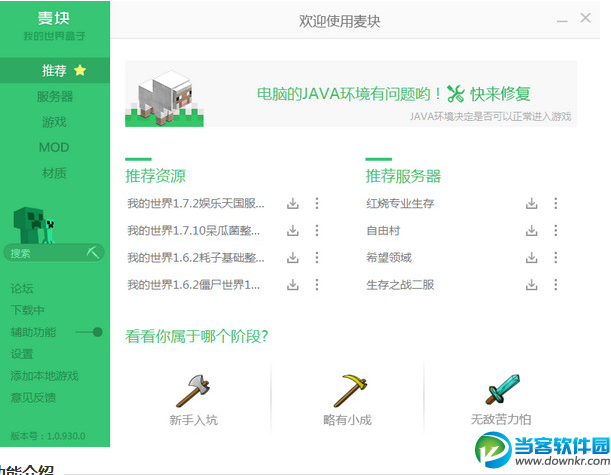Switch to the 服务器 sidebar tab
This screenshot has height=475, width=611.
(x=55, y=96)
